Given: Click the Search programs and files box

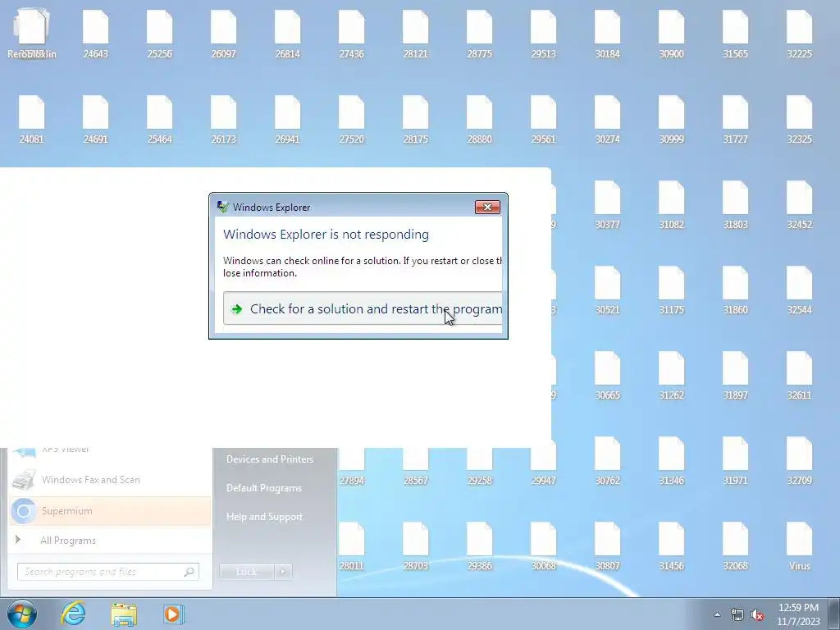Looking at the screenshot, I should tap(108, 572).
